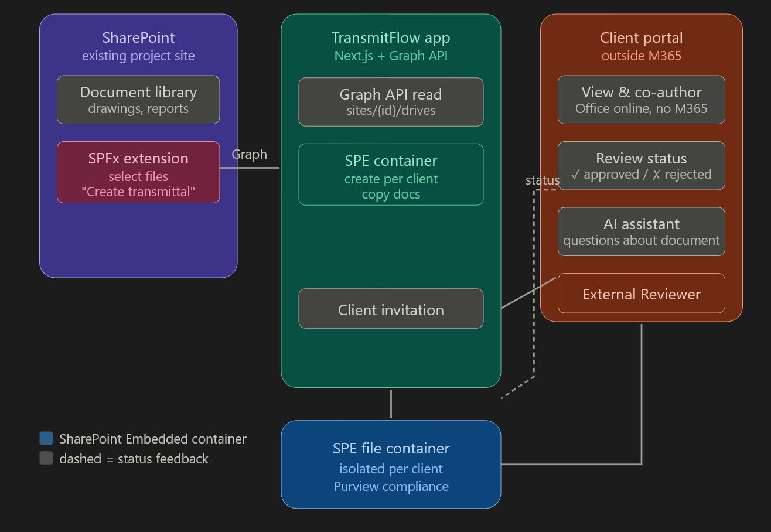Click the Graph API read box
Image resolution: width=771 pixels, height=532 pixels.
391,102
